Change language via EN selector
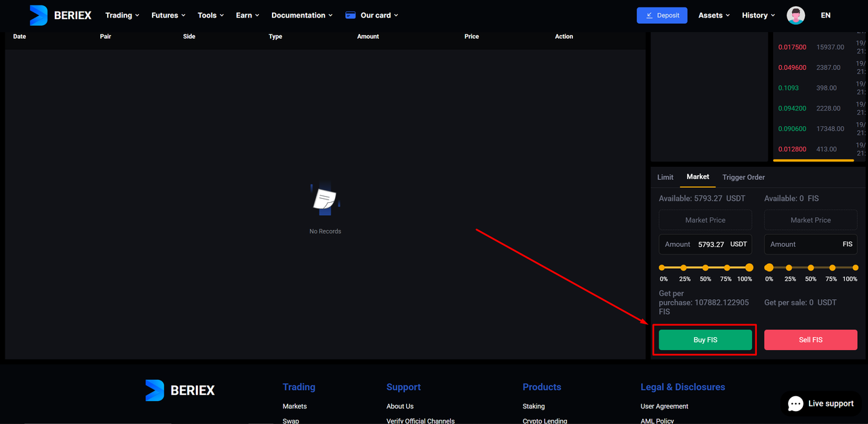868x424 pixels. (x=825, y=15)
